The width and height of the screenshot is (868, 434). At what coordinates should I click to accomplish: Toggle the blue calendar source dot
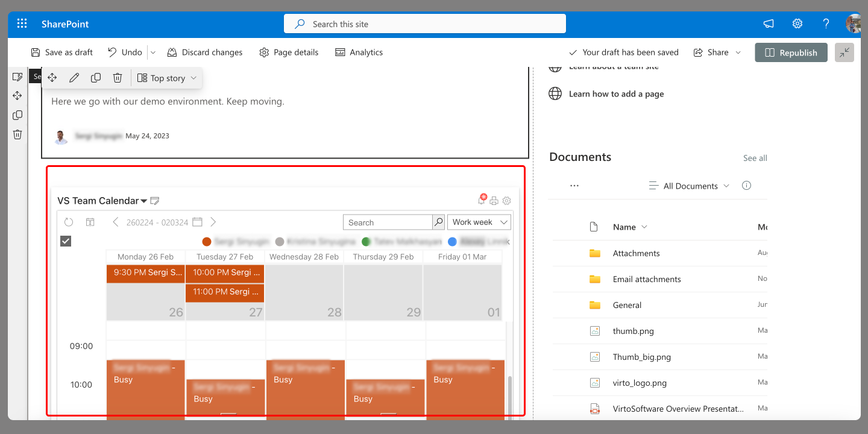point(453,242)
